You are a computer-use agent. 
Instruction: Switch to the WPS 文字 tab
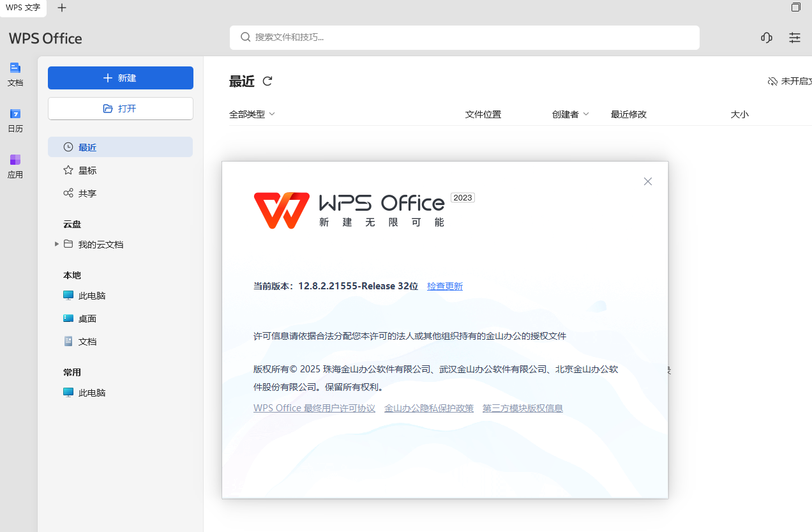[x=23, y=8]
